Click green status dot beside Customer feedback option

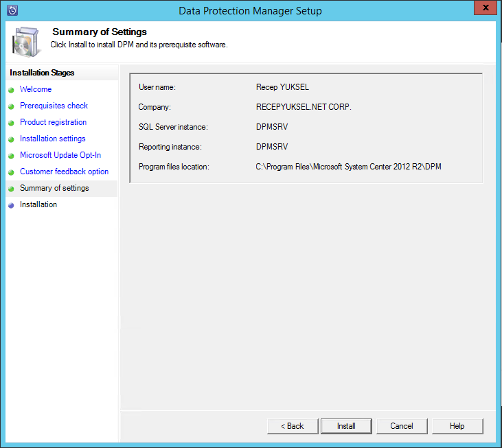click(x=11, y=173)
